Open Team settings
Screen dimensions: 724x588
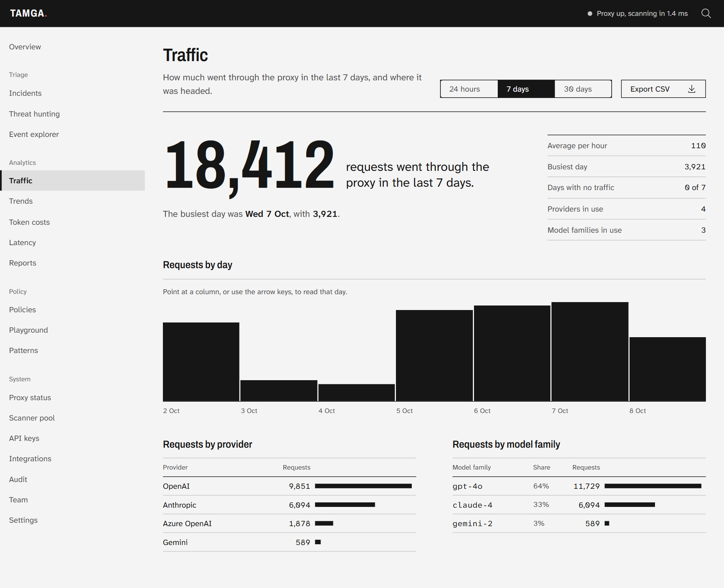coord(72,500)
